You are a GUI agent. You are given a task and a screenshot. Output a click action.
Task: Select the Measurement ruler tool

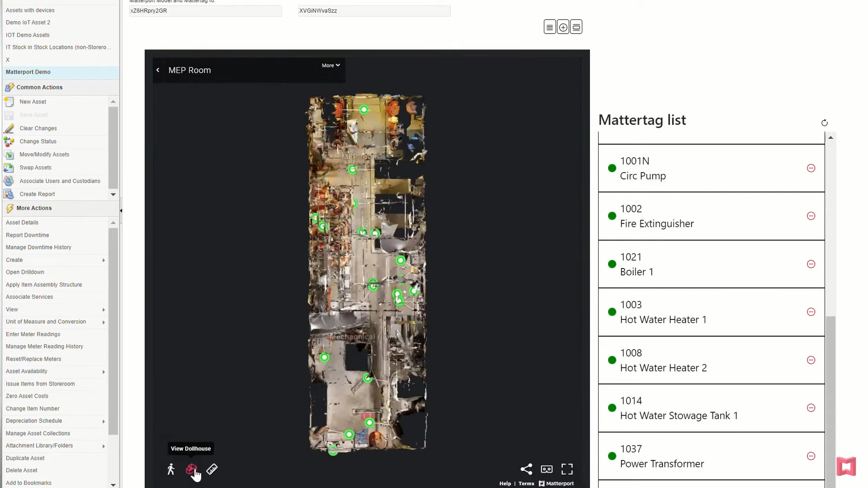212,469
